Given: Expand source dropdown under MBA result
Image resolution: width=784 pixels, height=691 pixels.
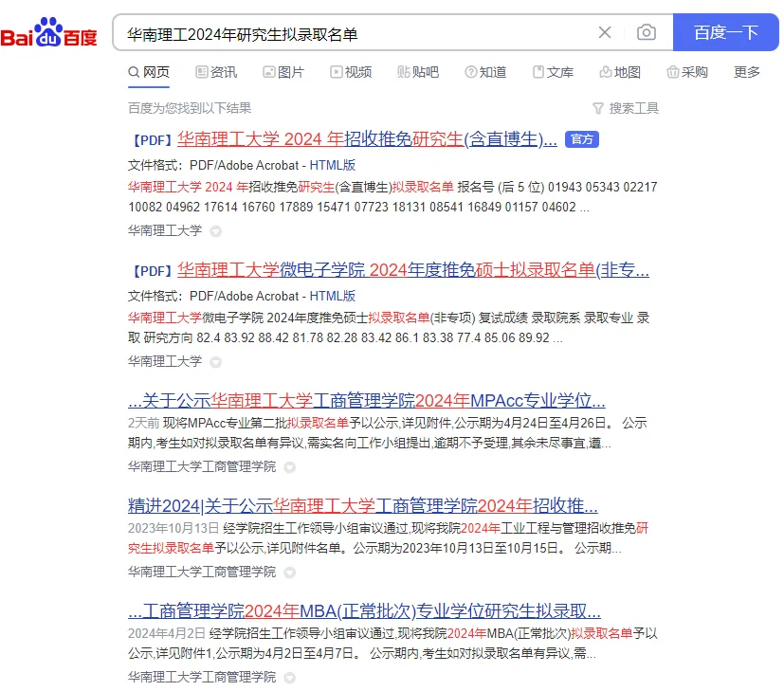Looking at the screenshot, I should (289, 678).
